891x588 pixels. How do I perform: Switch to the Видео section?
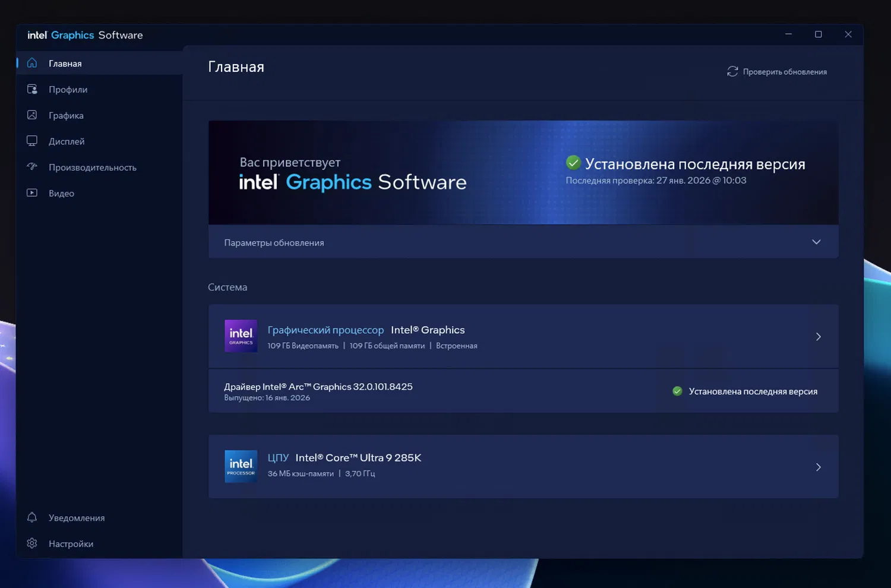pos(100,193)
